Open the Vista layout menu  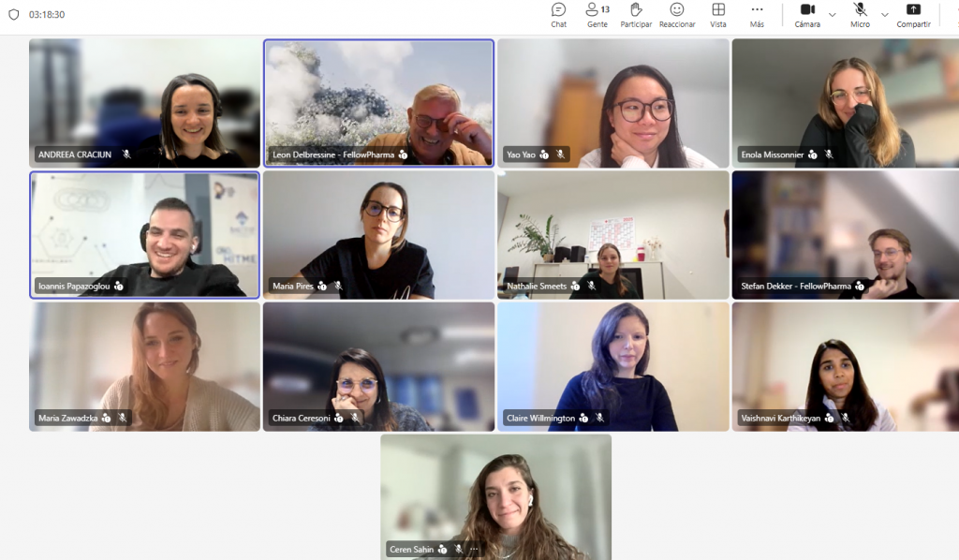(718, 15)
